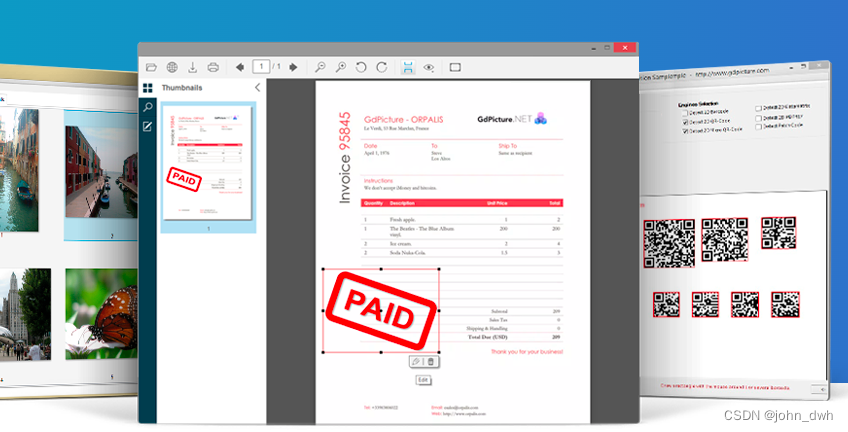Click the Thumbnails panel title
This screenshot has height=432, width=848.
pos(182,88)
